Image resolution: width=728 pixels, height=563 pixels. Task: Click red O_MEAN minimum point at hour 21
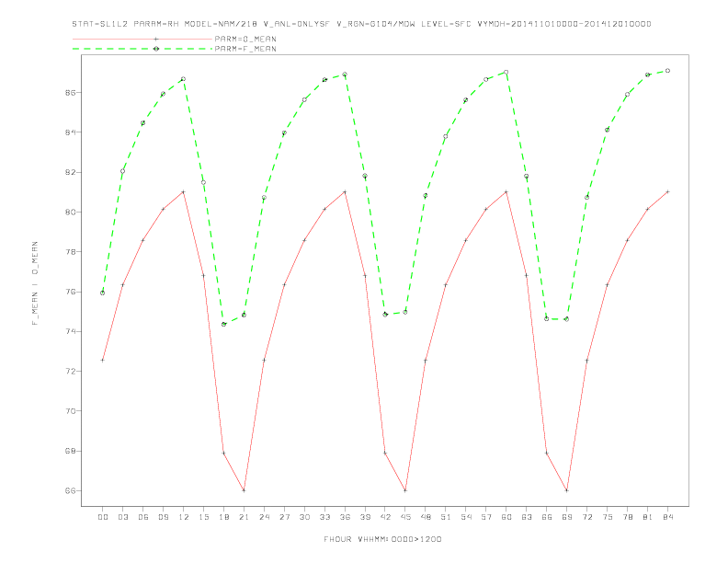pyautogui.click(x=244, y=490)
